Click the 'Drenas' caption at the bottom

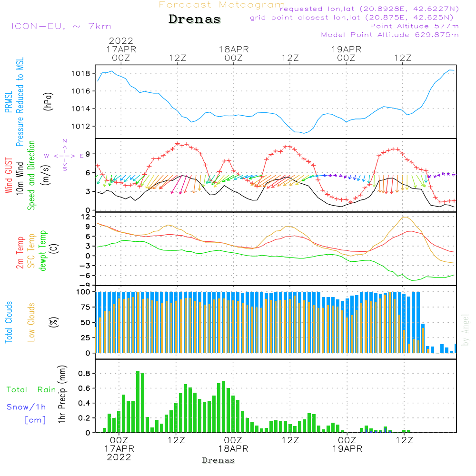click(x=218, y=460)
